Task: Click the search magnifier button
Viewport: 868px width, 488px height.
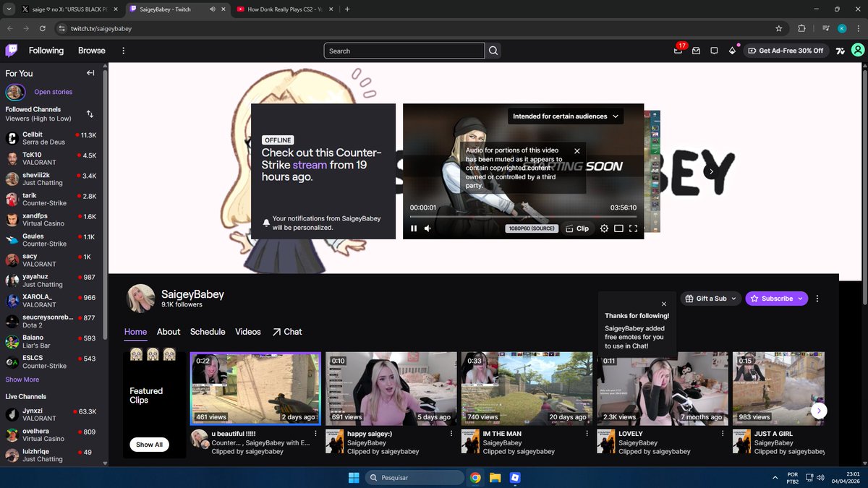Action: click(x=493, y=51)
